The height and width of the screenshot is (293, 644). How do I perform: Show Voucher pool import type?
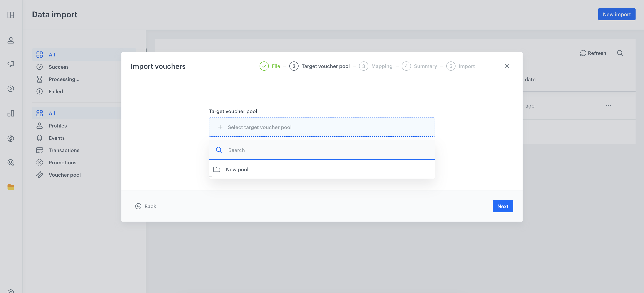(x=65, y=175)
